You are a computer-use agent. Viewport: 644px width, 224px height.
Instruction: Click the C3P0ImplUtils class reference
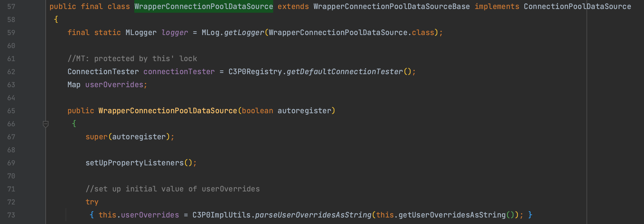pos(222,215)
